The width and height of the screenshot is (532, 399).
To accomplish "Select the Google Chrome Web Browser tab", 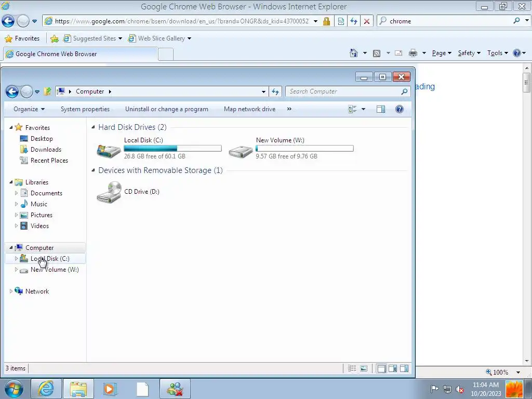I will 80,54.
